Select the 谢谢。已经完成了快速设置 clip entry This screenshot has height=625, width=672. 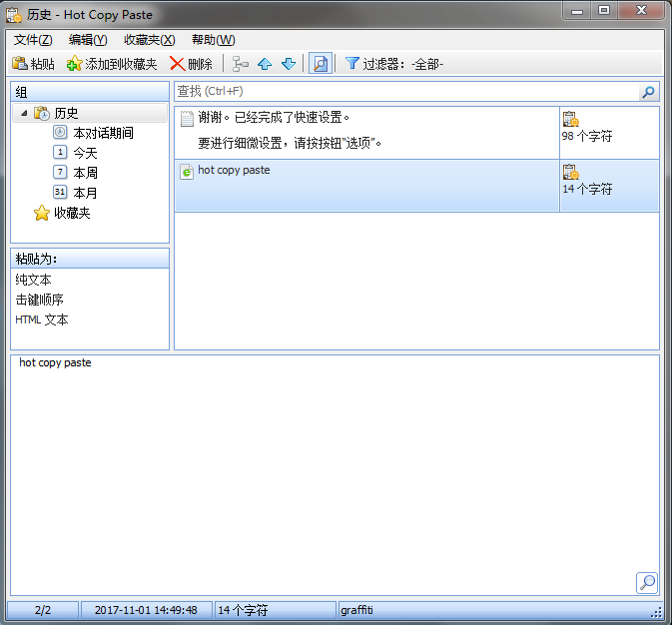point(366,133)
